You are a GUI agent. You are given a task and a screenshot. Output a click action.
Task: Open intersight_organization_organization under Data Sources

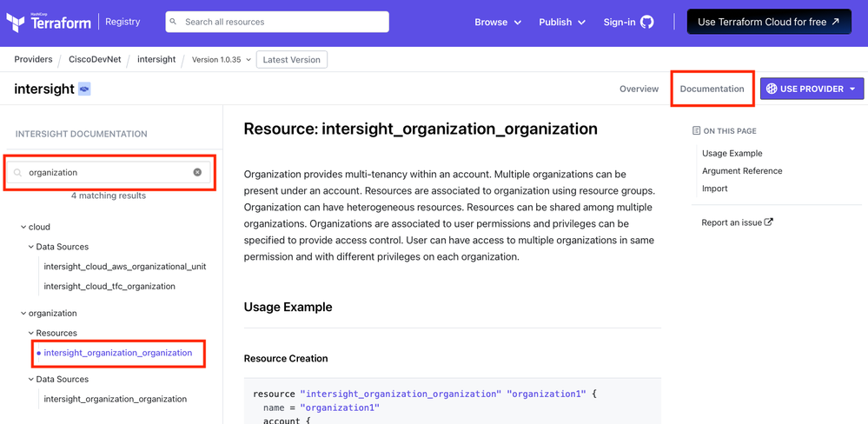tap(116, 399)
